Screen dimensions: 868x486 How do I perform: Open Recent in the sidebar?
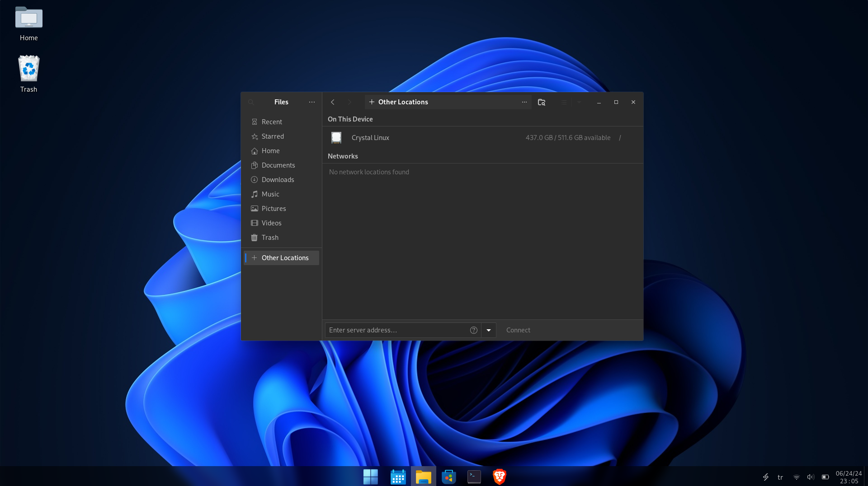pyautogui.click(x=272, y=122)
